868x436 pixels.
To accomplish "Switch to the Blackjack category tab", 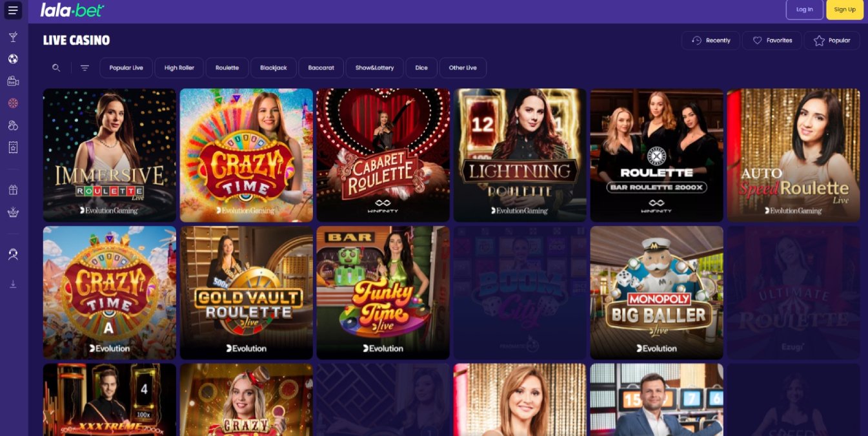I will tap(274, 68).
